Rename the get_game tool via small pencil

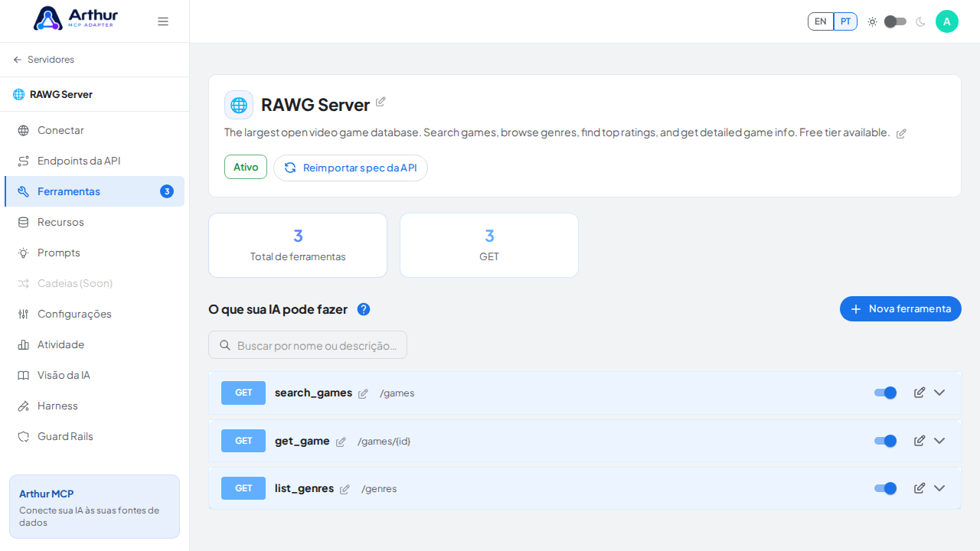click(341, 442)
